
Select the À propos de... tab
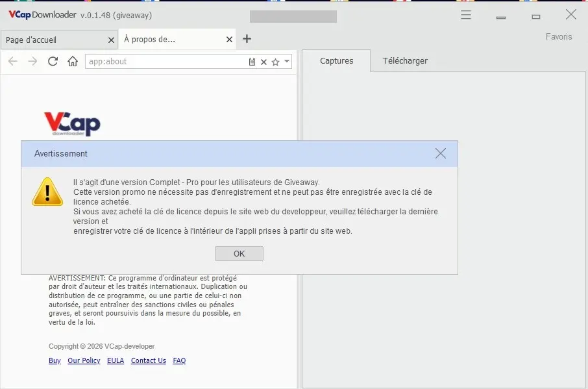[x=177, y=39]
